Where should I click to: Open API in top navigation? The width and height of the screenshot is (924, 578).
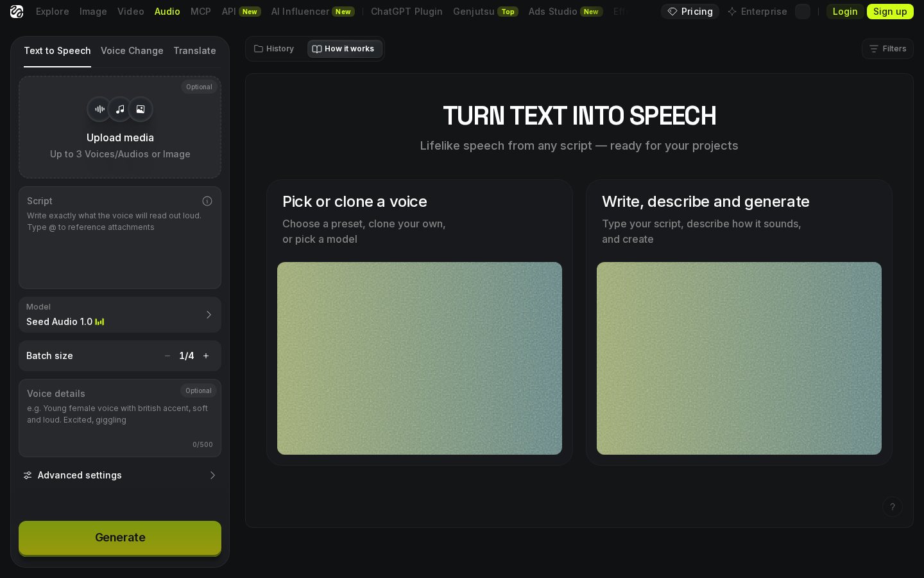[241, 12]
